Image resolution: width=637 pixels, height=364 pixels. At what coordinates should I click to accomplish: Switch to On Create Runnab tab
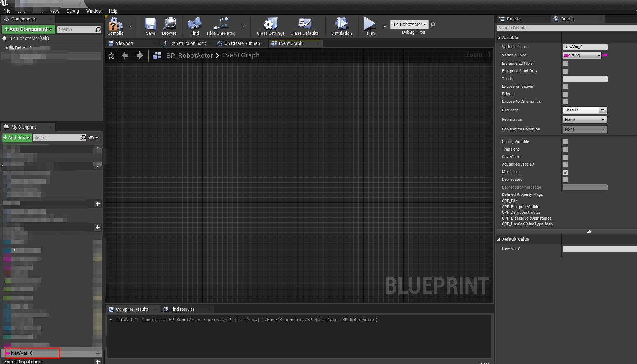coord(242,43)
